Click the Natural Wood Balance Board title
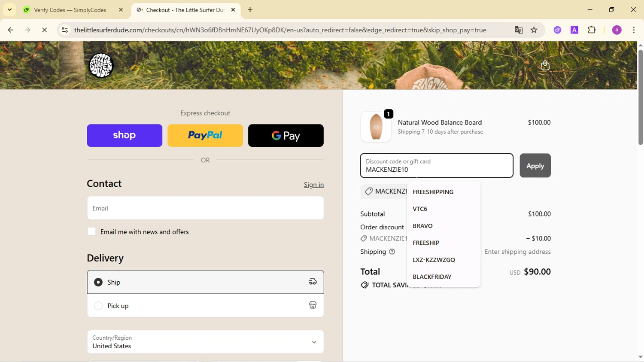Image resolution: width=644 pixels, height=362 pixels. point(440,122)
